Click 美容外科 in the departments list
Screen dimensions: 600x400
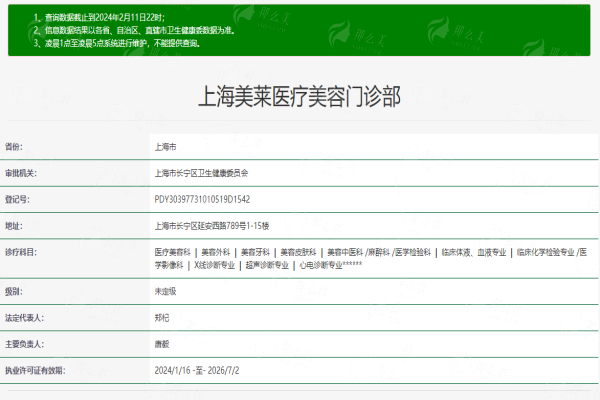[x=215, y=252]
